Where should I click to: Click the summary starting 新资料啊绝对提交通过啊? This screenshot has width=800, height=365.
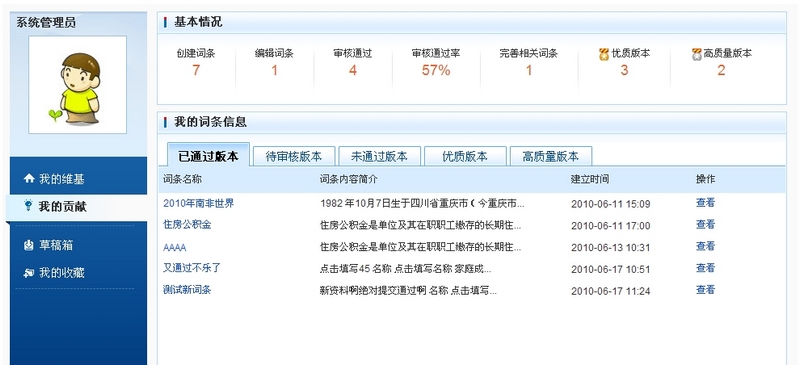point(408,291)
